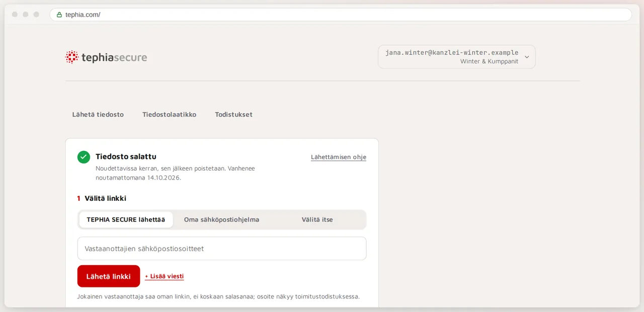Choose Oma sähköpostiohjelma option

[x=221, y=219]
